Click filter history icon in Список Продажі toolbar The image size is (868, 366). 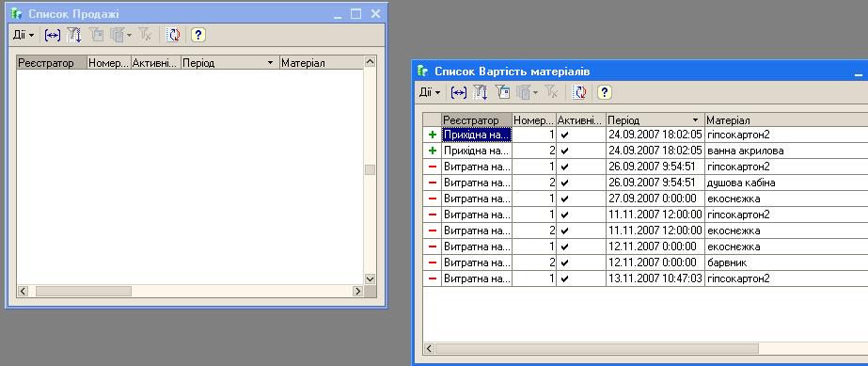[117, 35]
